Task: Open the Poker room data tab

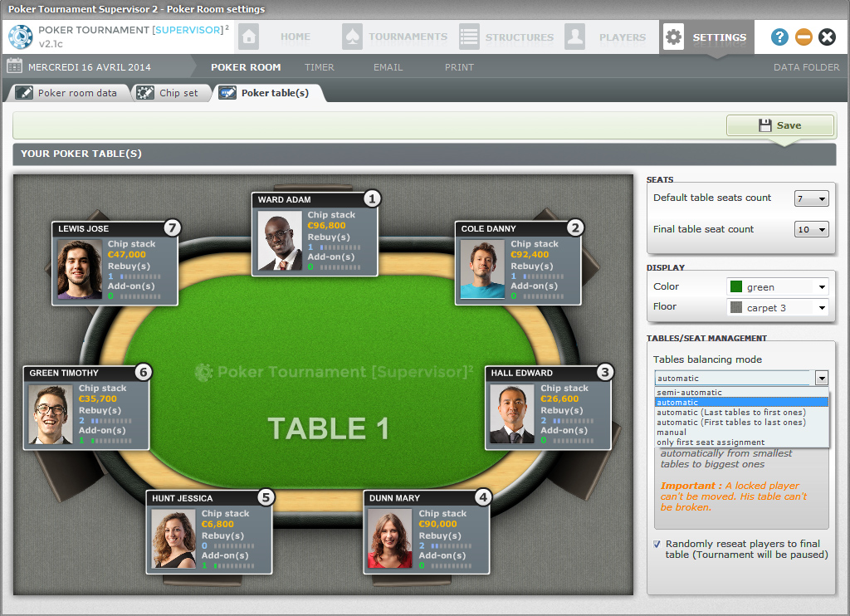Action: pyautogui.click(x=69, y=93)
